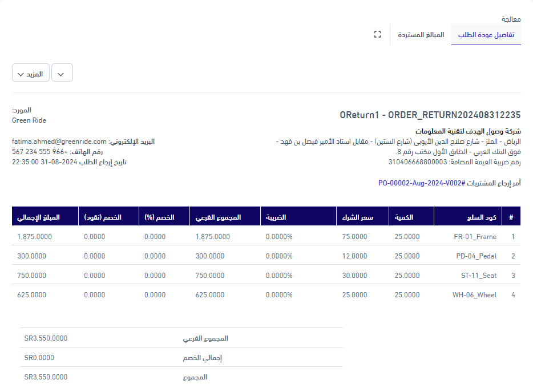The width and height of the screenshot is (533, 392).
Task: Switch to المبالغ المستردة tab
Action: 421,35
